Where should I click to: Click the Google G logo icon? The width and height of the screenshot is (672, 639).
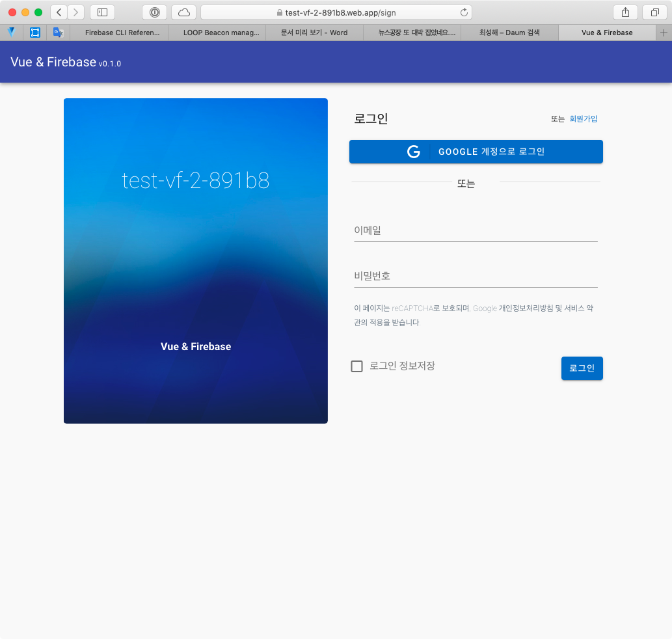click(414, 151)
